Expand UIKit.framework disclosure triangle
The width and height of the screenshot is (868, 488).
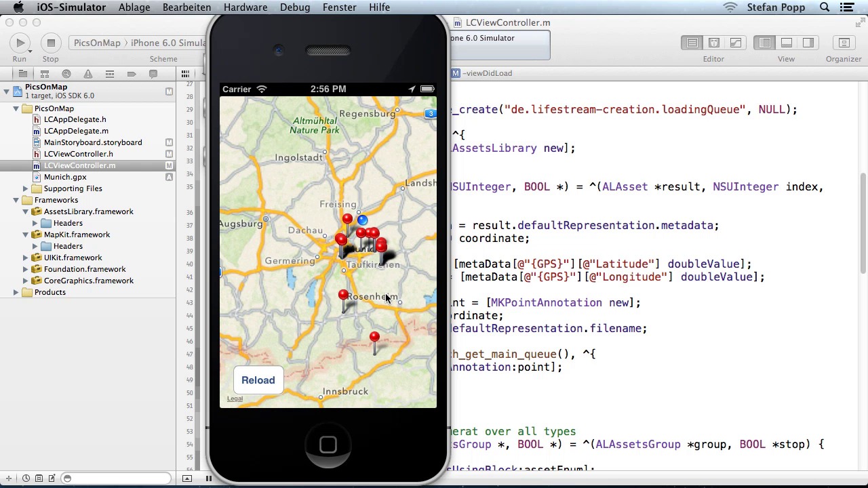click(25, 258)
